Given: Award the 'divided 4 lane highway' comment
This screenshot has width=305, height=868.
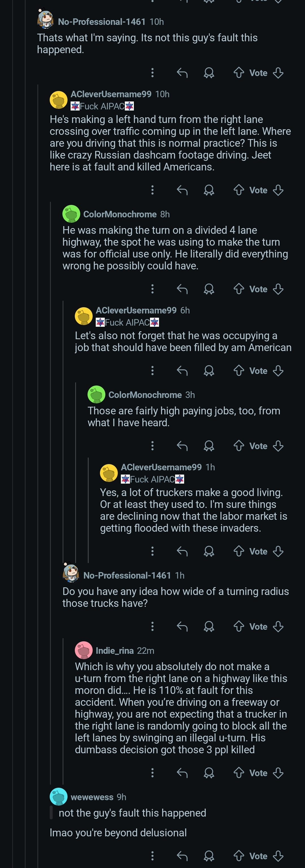Looking at the screenshot, I should (209, 289).
